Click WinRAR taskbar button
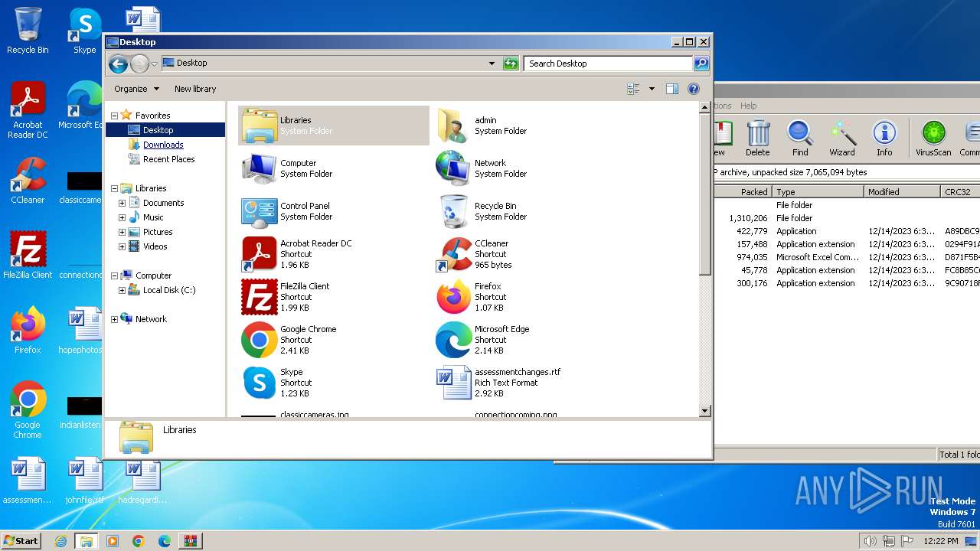Viewport: 980px width, 551px height. click(190, 541)
